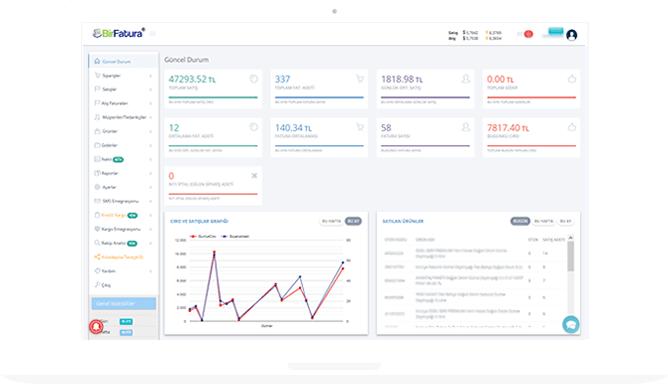Click the bag icon beside Ürünler
The width and height of the screenshot is (668, 384).
(x=97, y=131)
